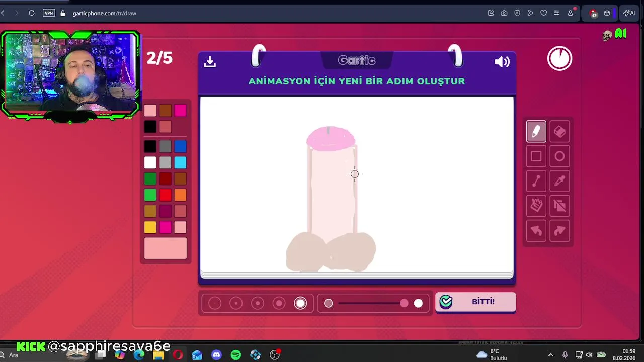Open the extensions cube icon

coord(607,13)
